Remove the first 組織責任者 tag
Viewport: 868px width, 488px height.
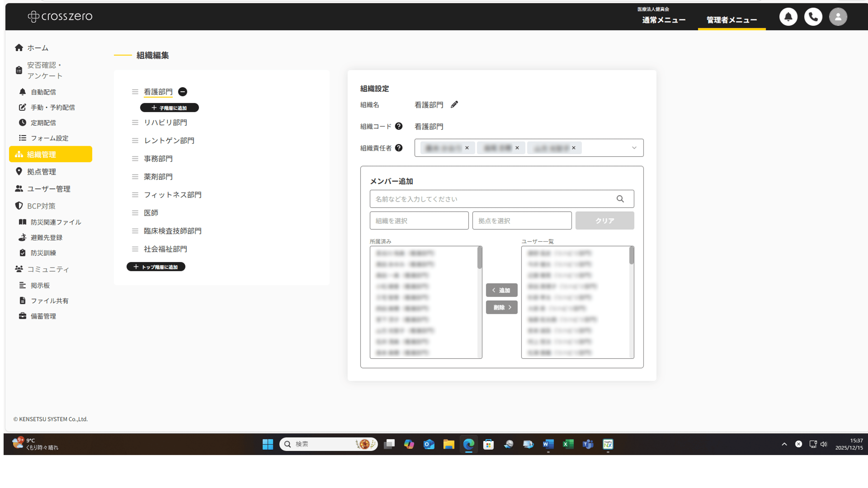(467, 148)
